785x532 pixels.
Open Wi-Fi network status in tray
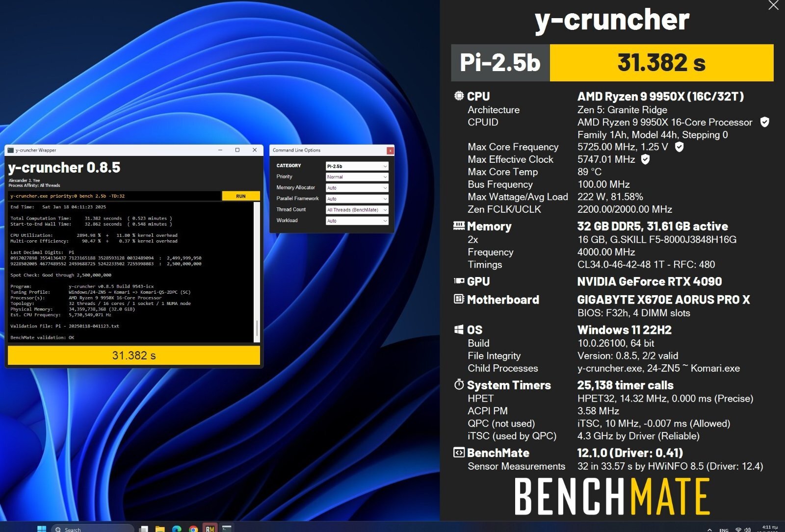[x=738, y=530]
